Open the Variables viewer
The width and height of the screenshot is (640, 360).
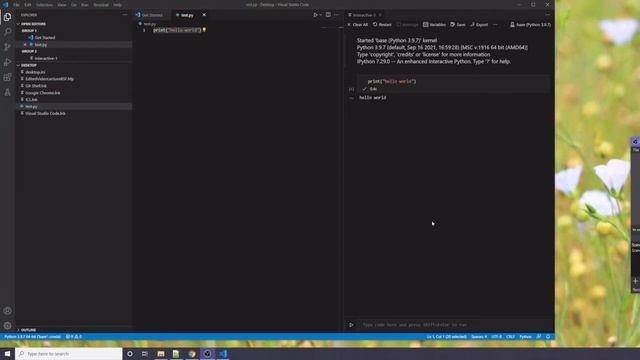434,24
